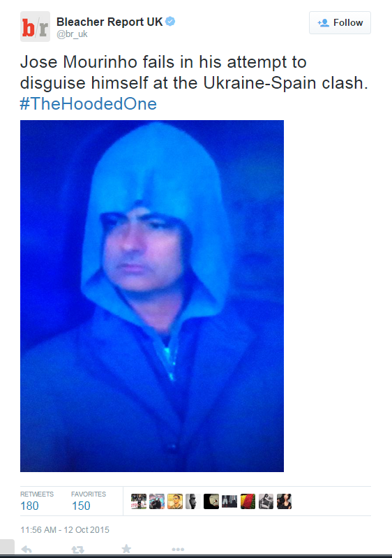The width and height of the screenshot is (392, 558).
Task: Click the red and yellow flowers avatar
Action: tap(248, 501)
